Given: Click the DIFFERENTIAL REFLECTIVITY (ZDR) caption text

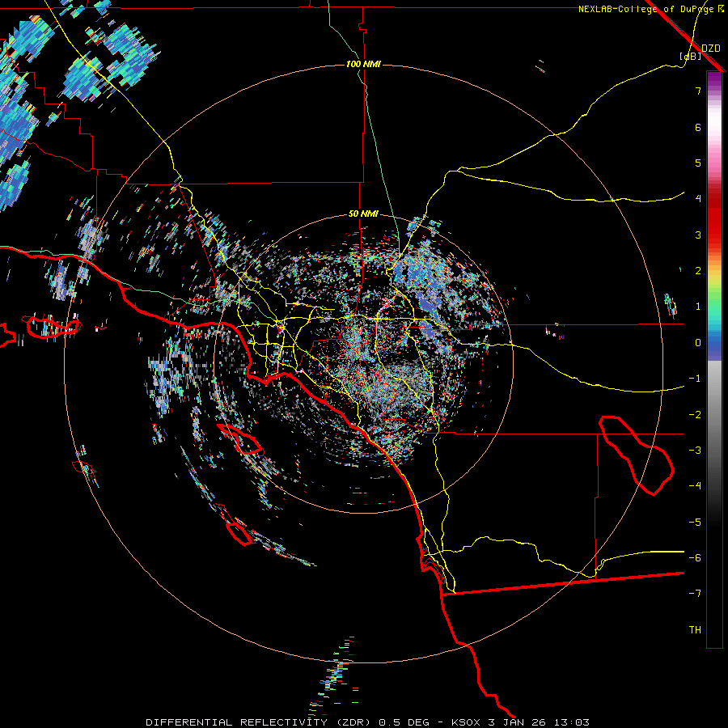Looking at the screenshot, I should point(258,722).
